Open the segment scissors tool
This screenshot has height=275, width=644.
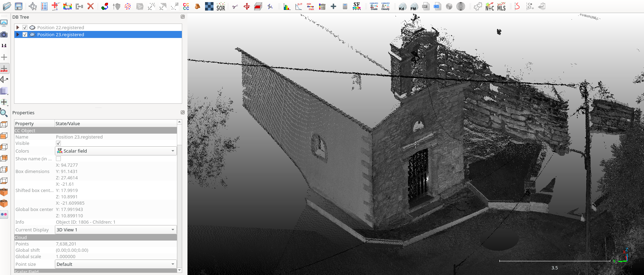235,6
